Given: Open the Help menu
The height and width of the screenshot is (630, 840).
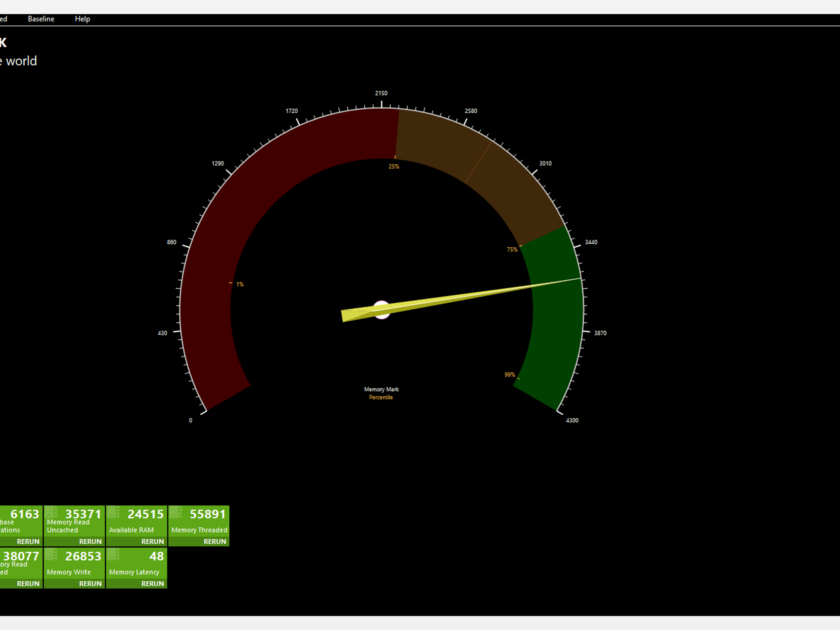Looking at the screenshot, I should [x=82, y=19].
